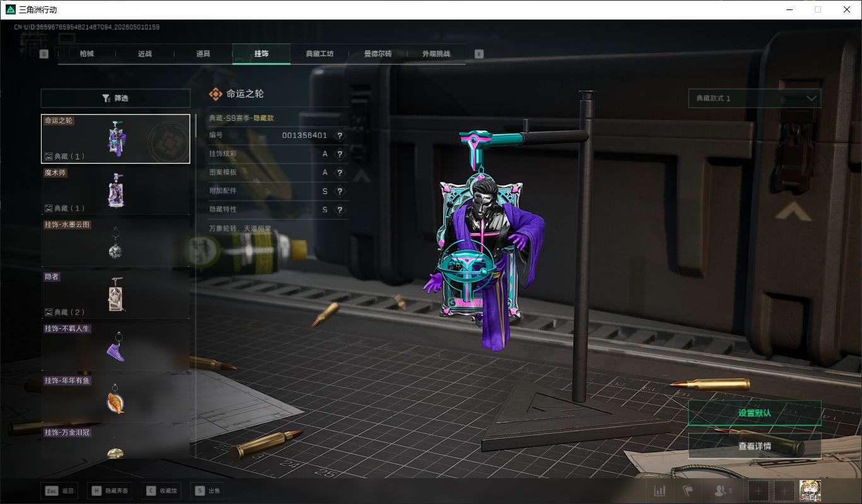This screenshot has width=862, height=504.
Task: Click the first plus squad slot
Action: (x=759, y=491)
